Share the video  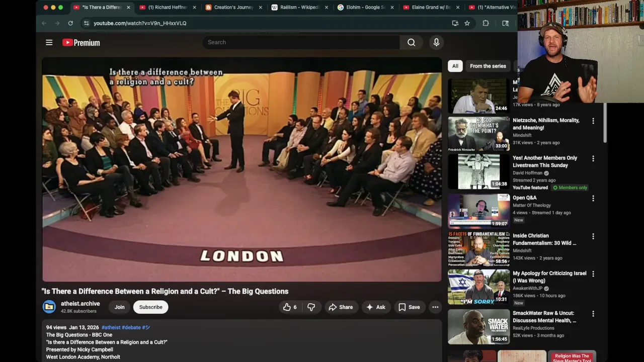(x=341, y=307)
